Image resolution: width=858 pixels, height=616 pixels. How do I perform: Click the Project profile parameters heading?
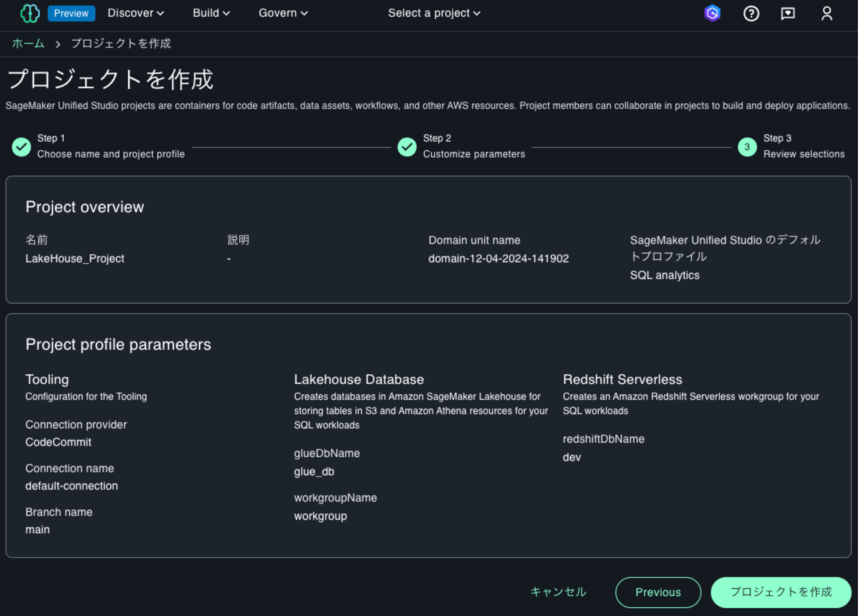tap(118, 345)
